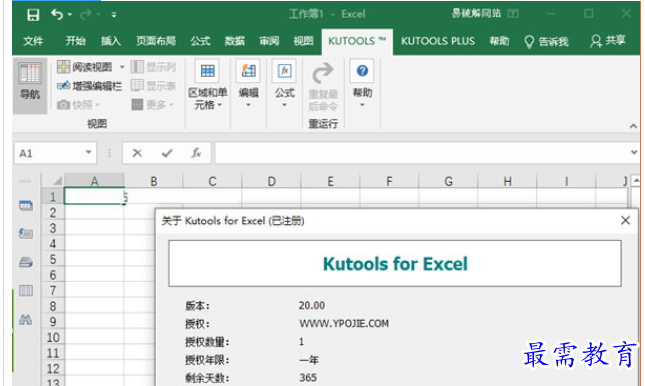Open the column list sidebar icon
This screenshot has height=386, width=645.
click(26, 291)
